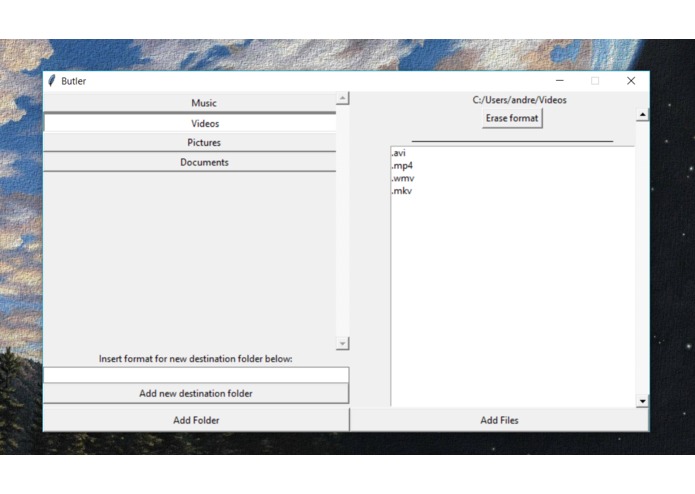Screen dimensions: 695x494
Task: Click the 'Insert format for new destination' label
Action: [x=195, y=359]
